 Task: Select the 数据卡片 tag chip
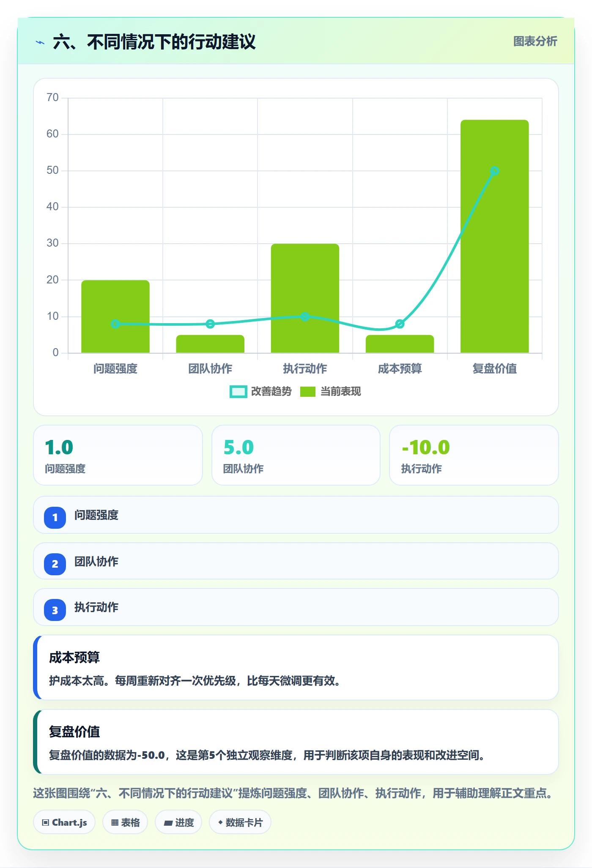pyautogui.click(x=240, y=822)
